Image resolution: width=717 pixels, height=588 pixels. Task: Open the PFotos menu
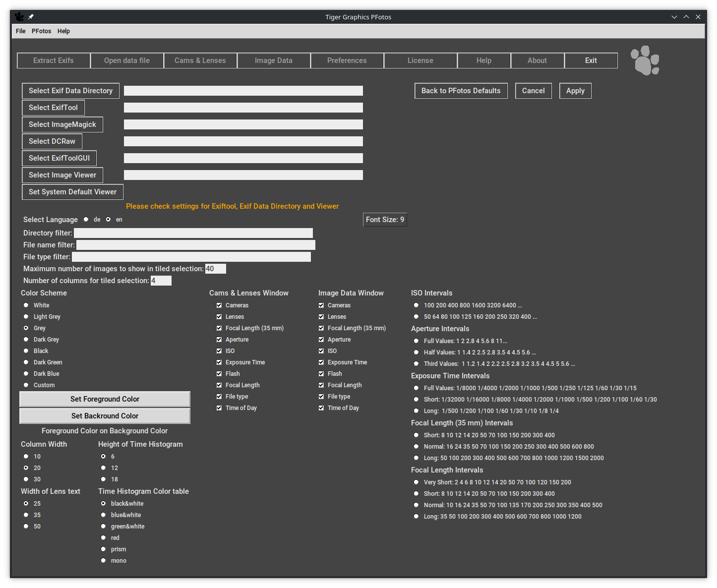41,31
